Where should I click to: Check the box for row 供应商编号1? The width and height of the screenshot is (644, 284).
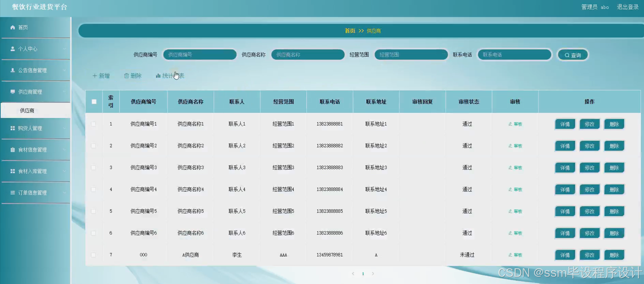pos(93,124)
